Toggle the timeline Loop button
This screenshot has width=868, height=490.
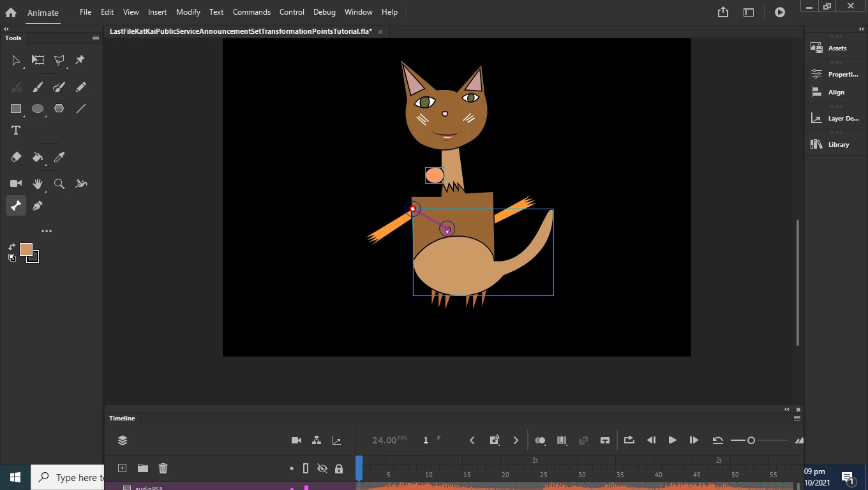tap(629, 440)
